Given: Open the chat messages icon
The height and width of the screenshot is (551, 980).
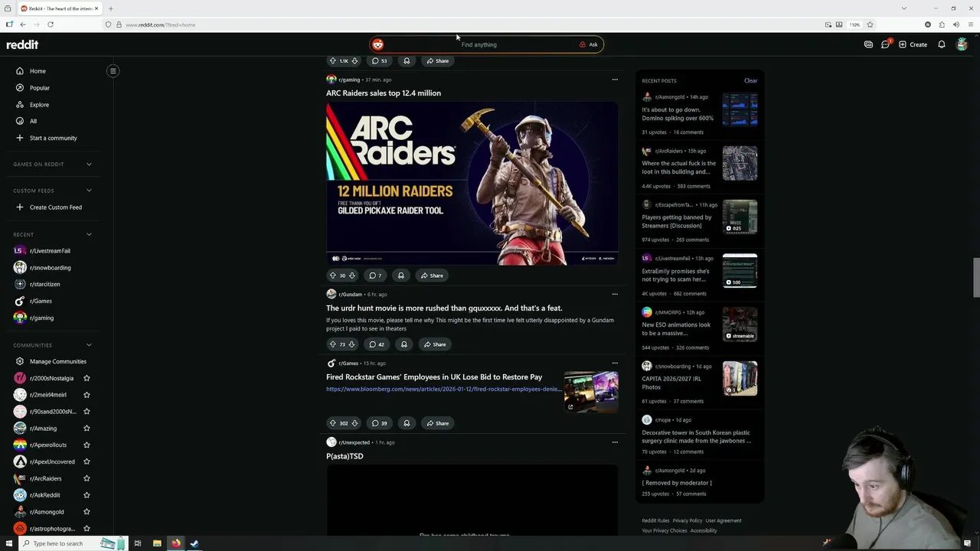Looking at the screenshot, I should click(885, 44).
